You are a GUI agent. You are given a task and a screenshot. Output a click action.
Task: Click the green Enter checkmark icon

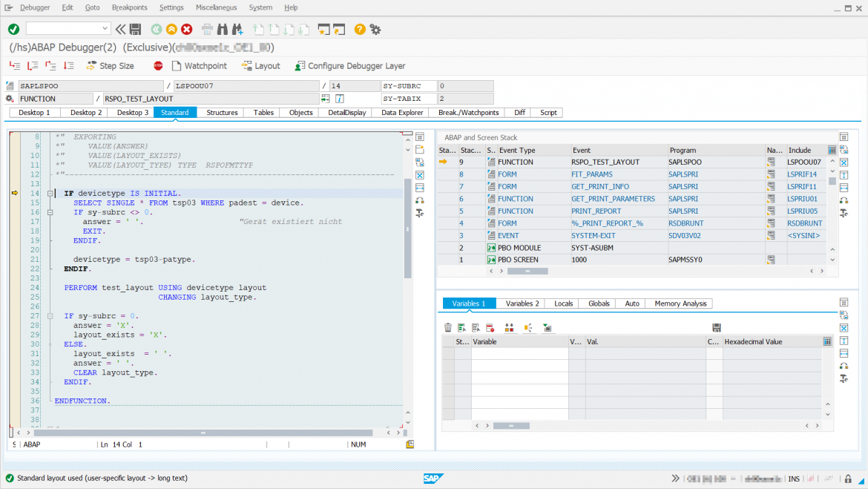pos(13,28)
